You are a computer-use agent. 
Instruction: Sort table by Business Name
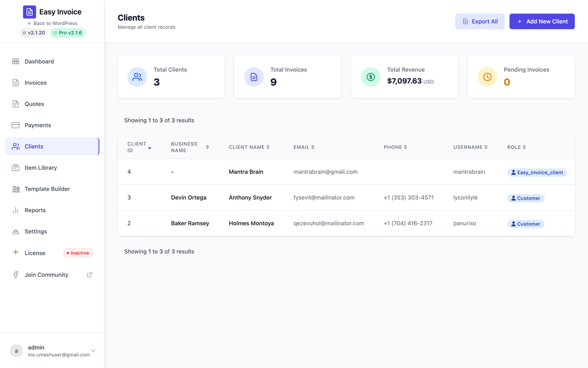(x=190, y=147)
